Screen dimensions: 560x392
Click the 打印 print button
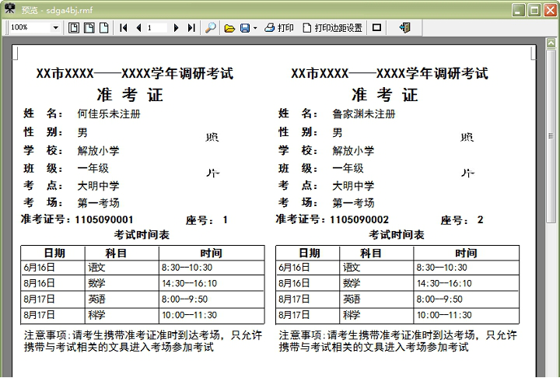coord(279,27)
